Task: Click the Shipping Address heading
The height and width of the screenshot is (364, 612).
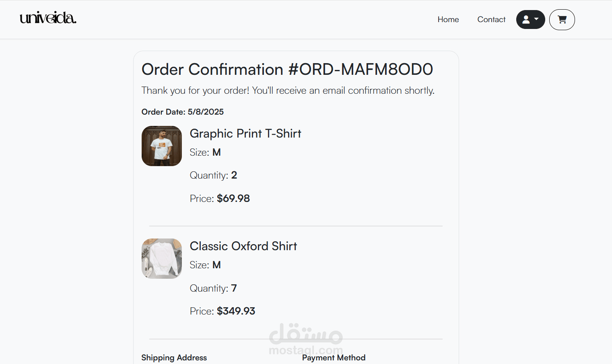Action: (x=174, y=358)
